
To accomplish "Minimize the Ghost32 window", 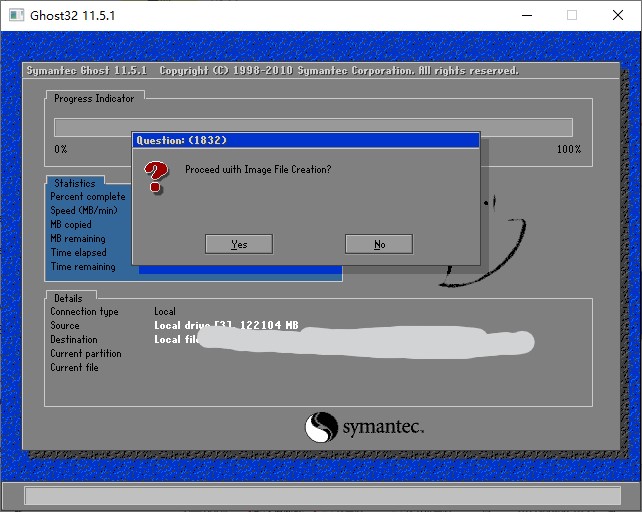I will 527,16.
